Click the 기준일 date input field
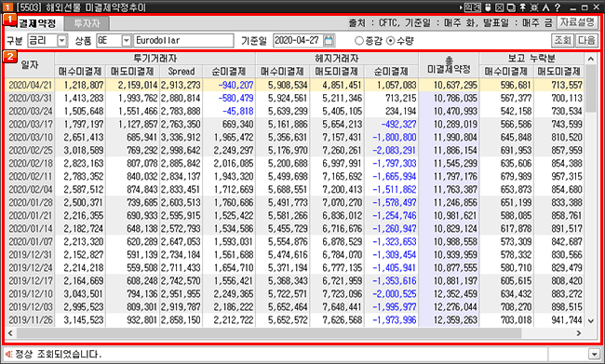This screenshot has height=364, width=605. 298,40
